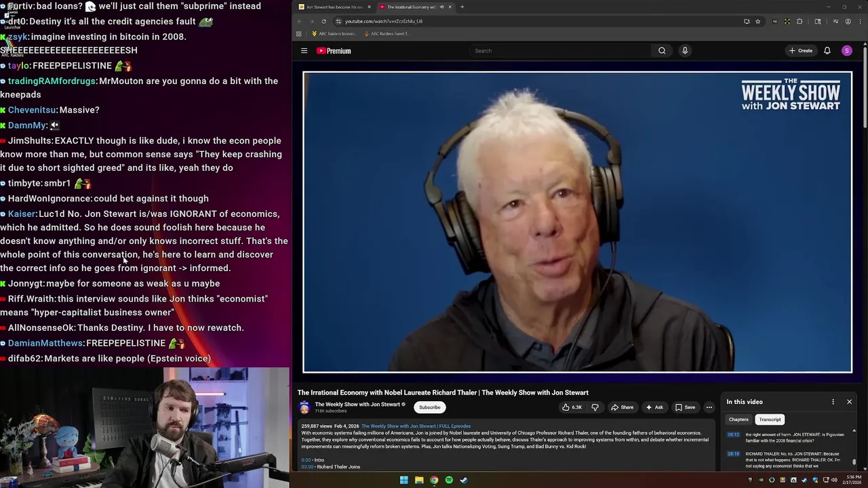This screenshot has height=488, width=868.
Task: Switch to the Jon Stewart has become his own tab
Action: coord(334,7)
